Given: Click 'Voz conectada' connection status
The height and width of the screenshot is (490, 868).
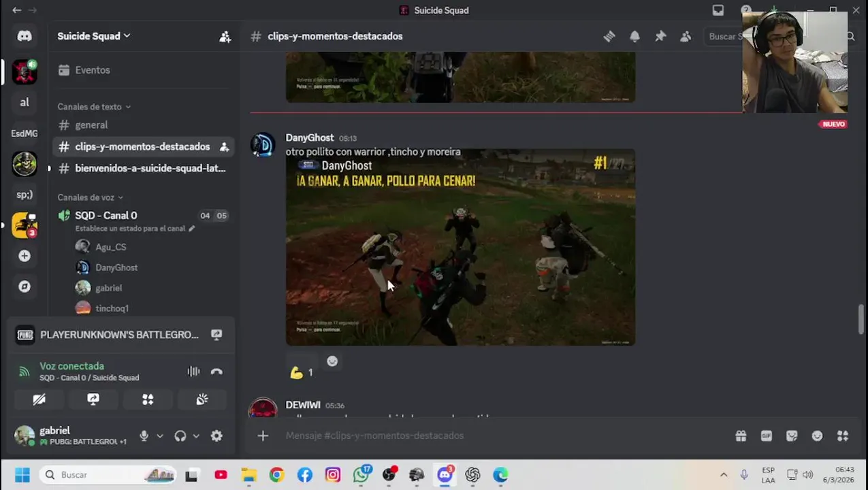Looking at the screenshot, I should click(x=71, y=366).
